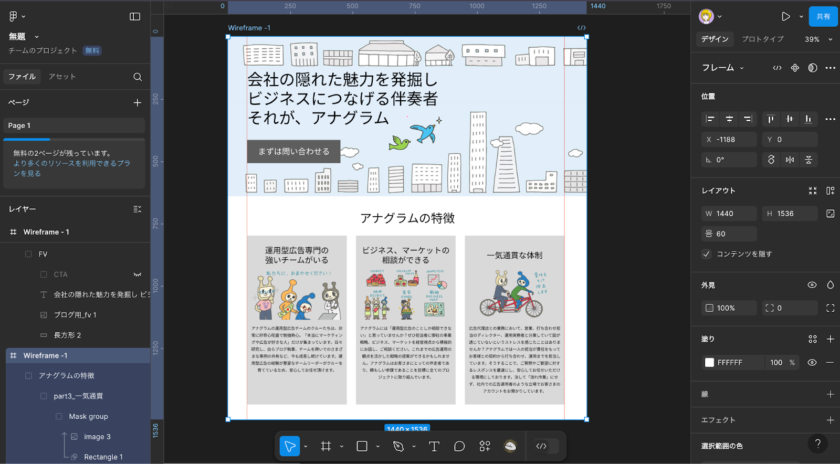Toggle appearance visibility eye icon
Screen dimensions: 840x464
[x=812, y=285]
